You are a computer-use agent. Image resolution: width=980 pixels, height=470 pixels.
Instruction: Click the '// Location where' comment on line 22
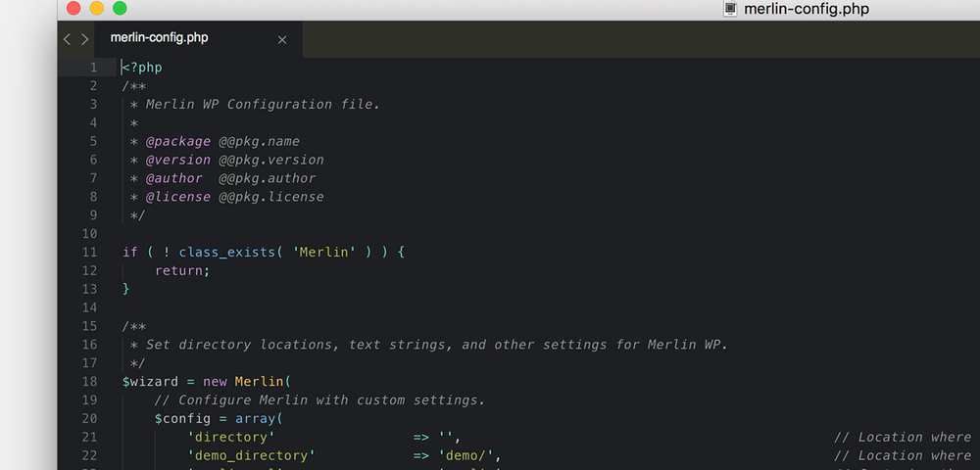pyautogui.click(x=903, y=455)
